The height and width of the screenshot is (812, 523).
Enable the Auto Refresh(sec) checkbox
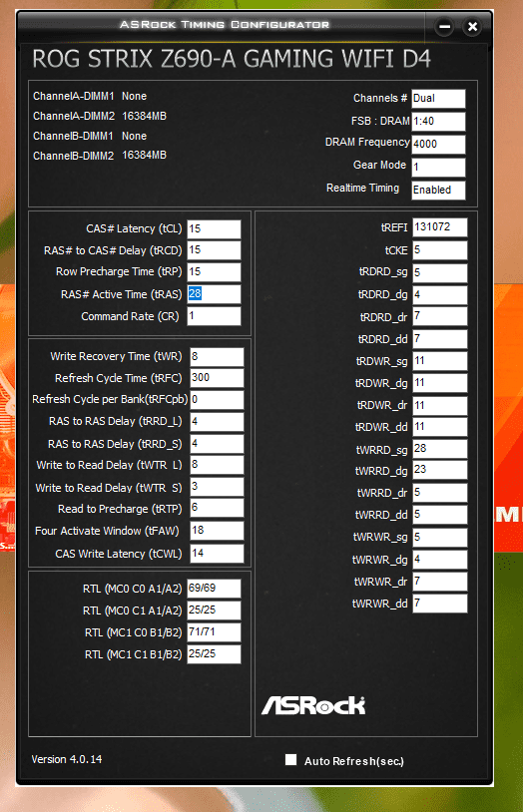[290, 760]
